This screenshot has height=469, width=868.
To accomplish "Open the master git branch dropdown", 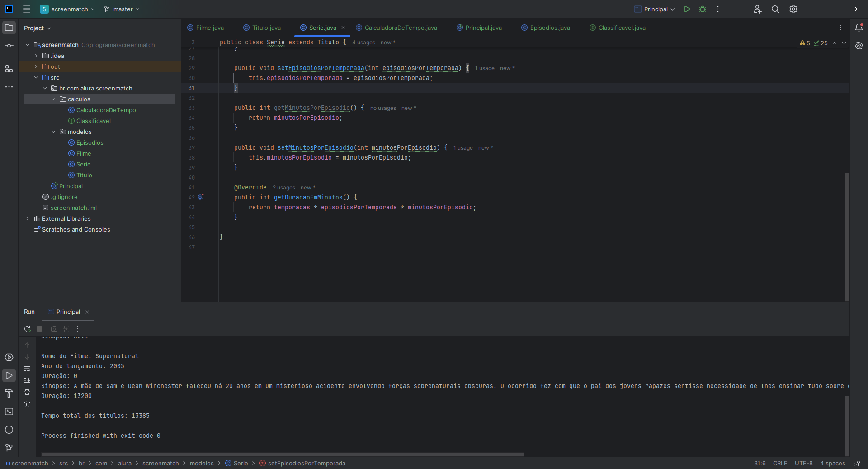I will pos(122,9).
